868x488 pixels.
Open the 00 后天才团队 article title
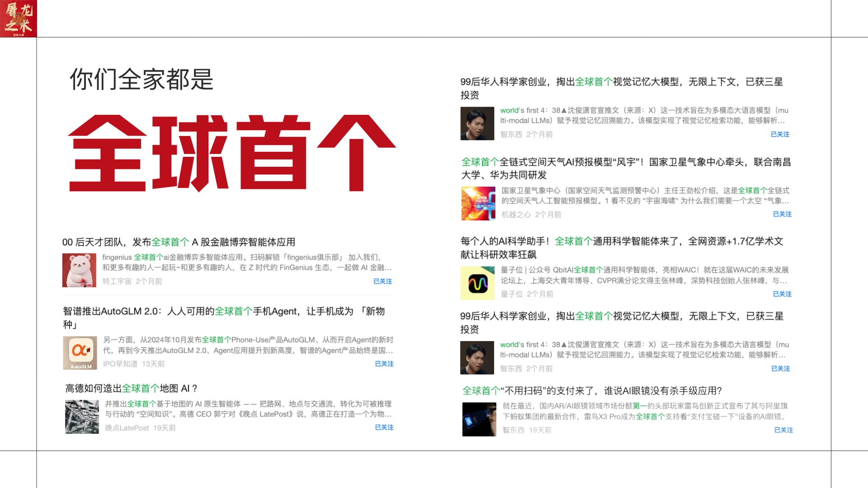click(x=179, y=242)
